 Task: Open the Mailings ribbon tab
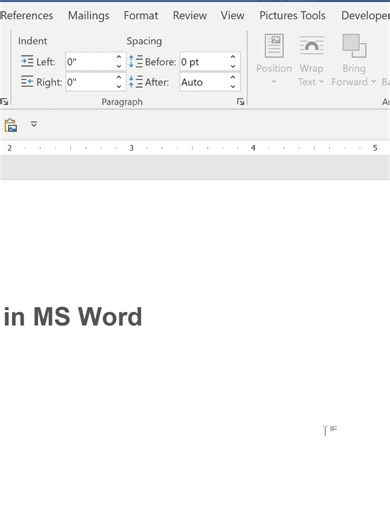tap(89, 15)
